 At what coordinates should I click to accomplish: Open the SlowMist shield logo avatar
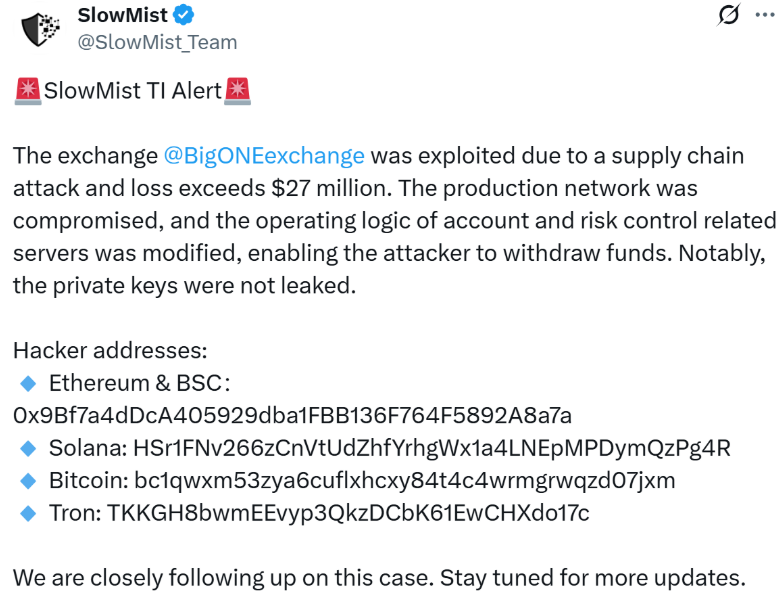click(x=39, y=30)
